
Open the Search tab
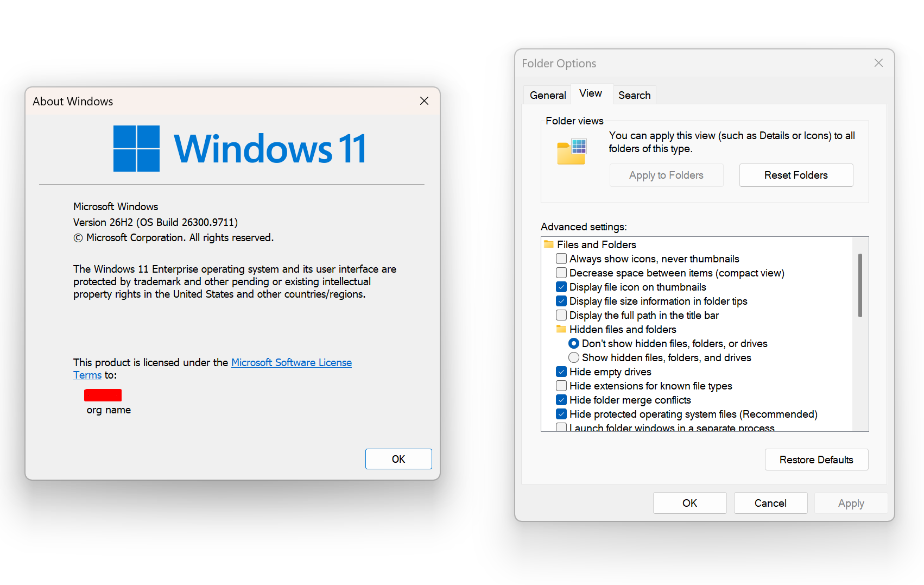[634, 95]
